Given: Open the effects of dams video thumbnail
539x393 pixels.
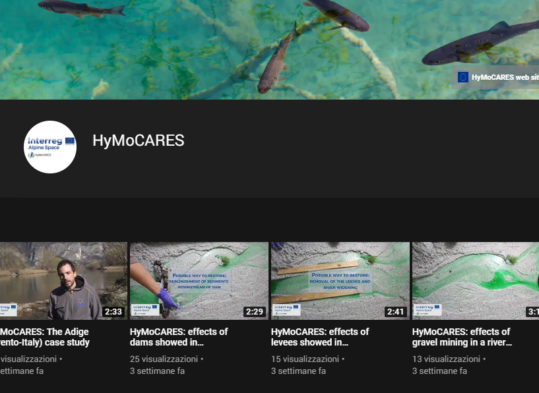Looking at the screenshot, I should click(199, 281).
